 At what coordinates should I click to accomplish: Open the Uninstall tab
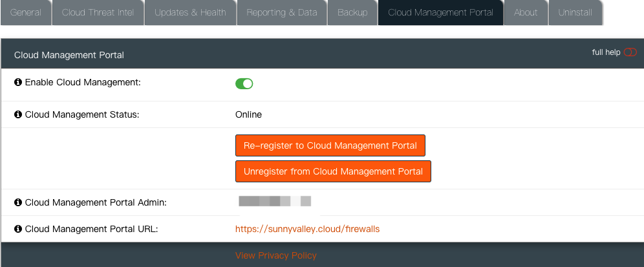(x=574, y=13)
